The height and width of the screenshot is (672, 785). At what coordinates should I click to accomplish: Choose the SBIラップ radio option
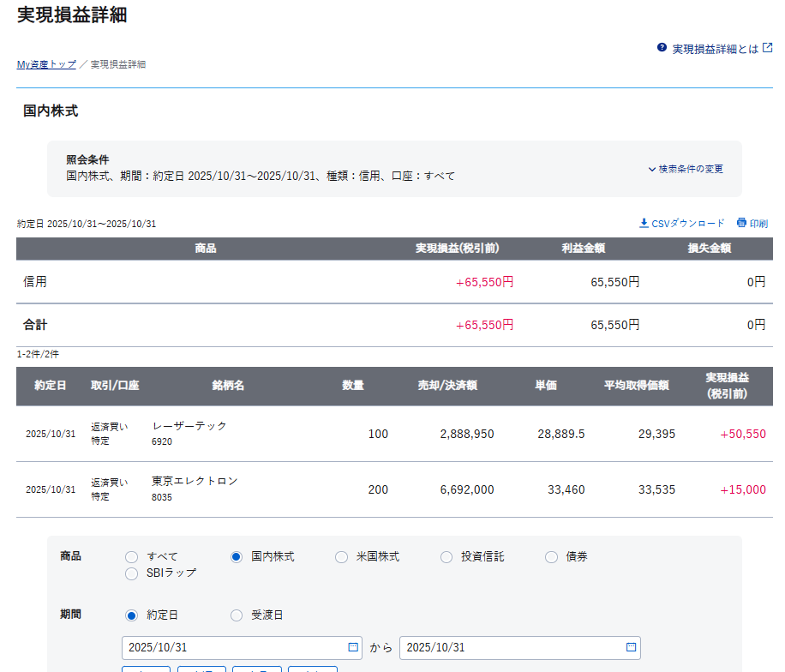click(x=131, y=573)
